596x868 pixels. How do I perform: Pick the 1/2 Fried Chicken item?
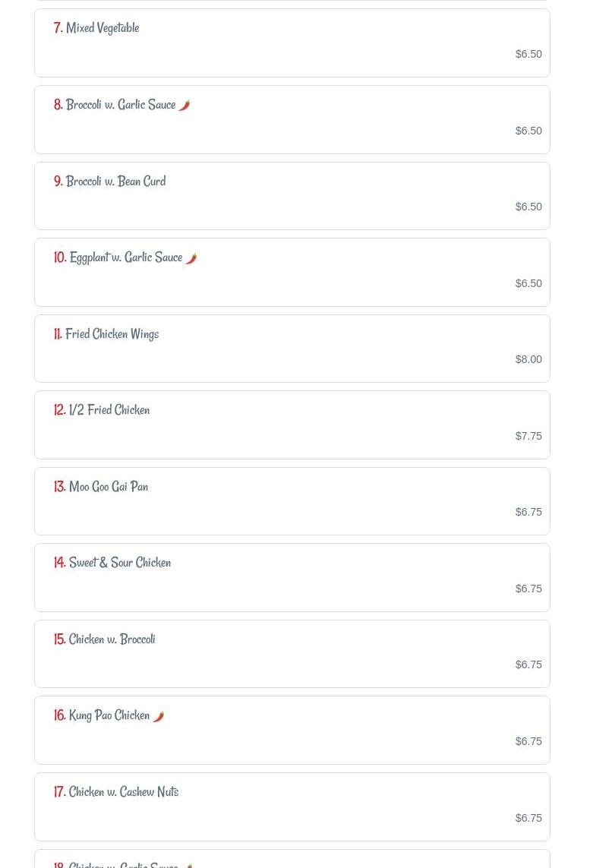pyautogui.click(x=109, y=410)
